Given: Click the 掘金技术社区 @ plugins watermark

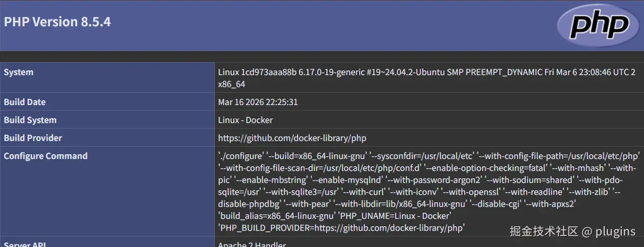Looking at the screenshot, I should point(572,231).
